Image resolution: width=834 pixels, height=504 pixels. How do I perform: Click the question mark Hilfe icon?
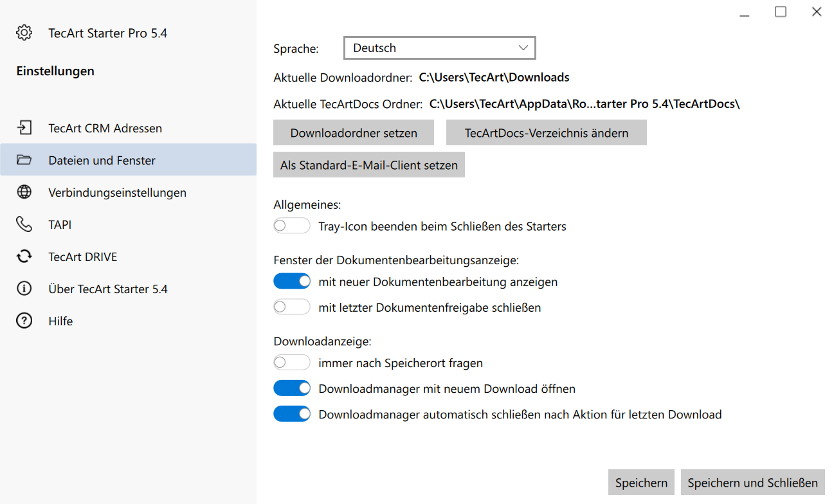tap(24, 321)
